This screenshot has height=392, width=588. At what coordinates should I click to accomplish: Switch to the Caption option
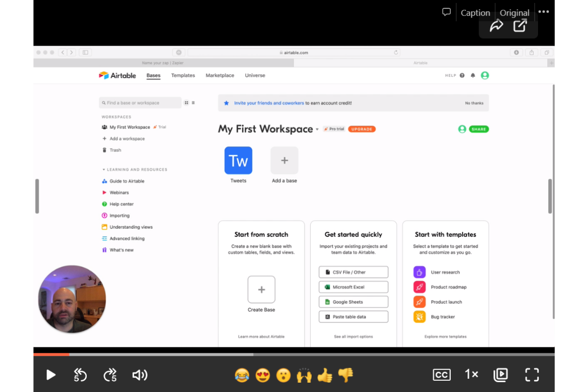tap(475, 13)
